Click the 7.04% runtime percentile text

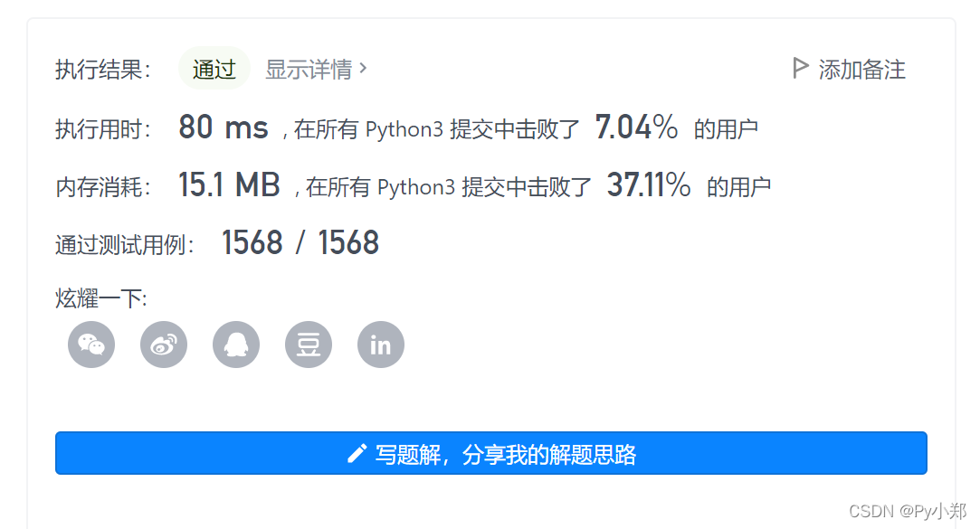tap(637, 127)
